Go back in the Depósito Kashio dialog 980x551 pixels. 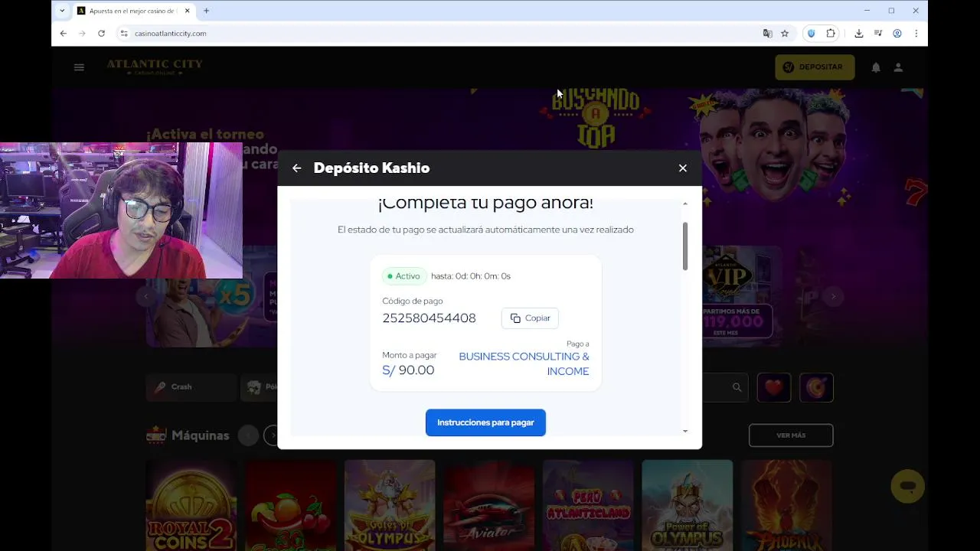coord(297,168)
